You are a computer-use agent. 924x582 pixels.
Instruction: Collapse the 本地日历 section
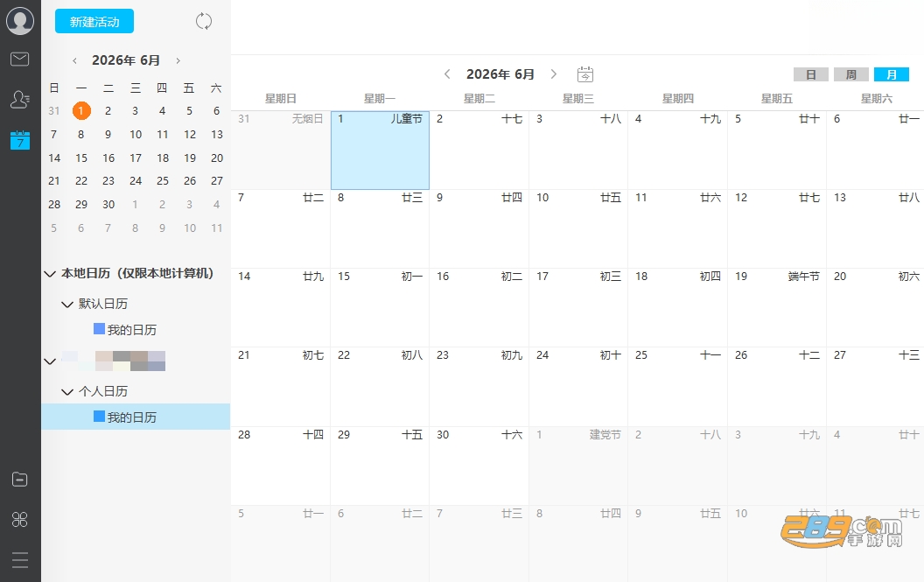click(x=50, y=274)
